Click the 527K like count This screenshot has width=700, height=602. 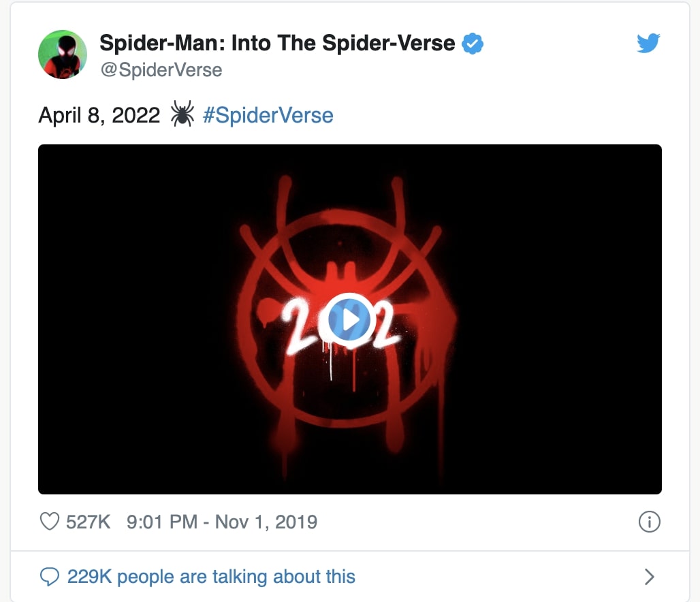click(86, 522)
